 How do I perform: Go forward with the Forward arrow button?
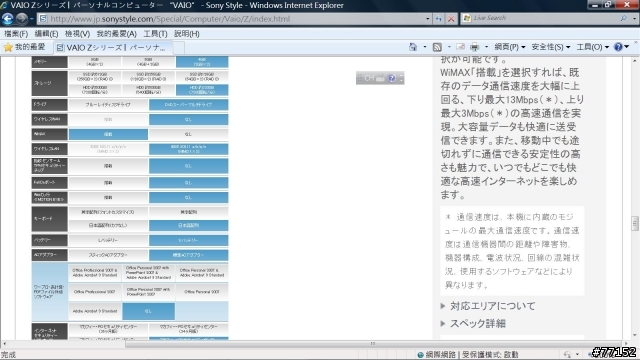[x=22, y=19]
